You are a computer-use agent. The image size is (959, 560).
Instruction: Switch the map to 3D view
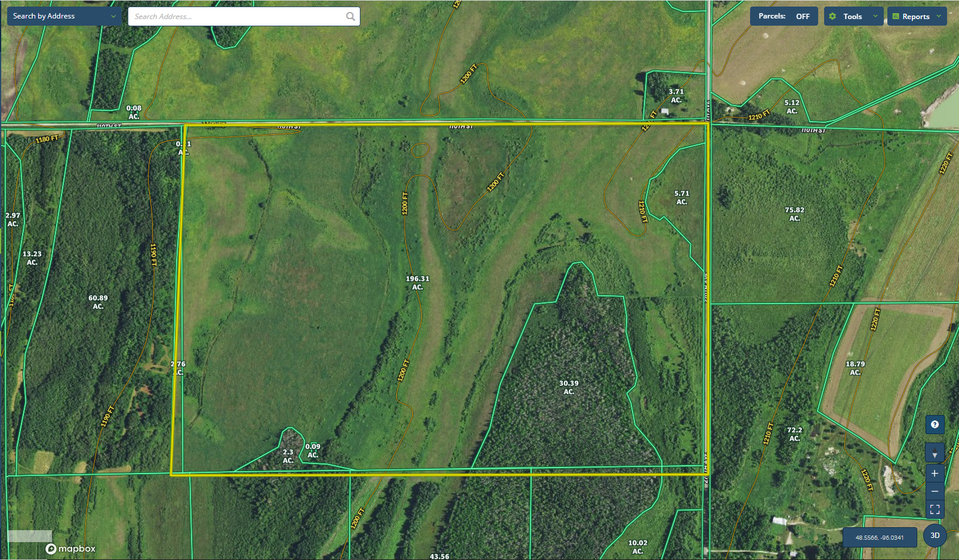point(935,536)
